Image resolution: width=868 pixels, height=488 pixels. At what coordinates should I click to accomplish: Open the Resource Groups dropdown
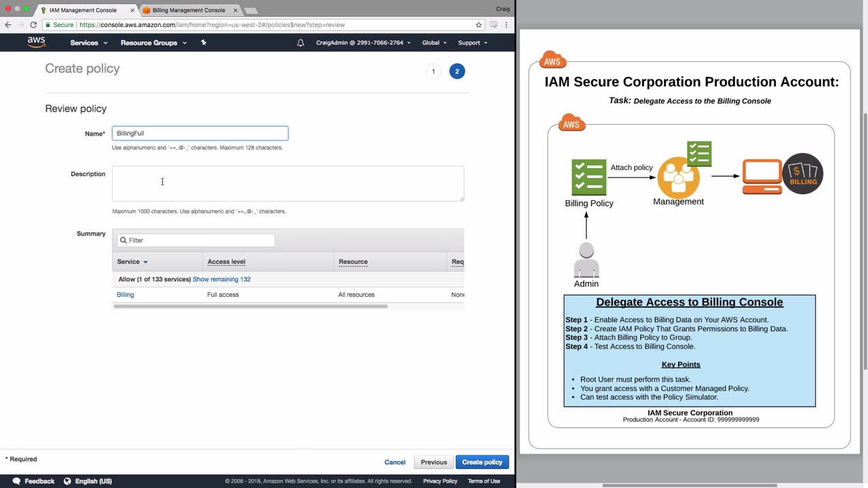[153, 43]
